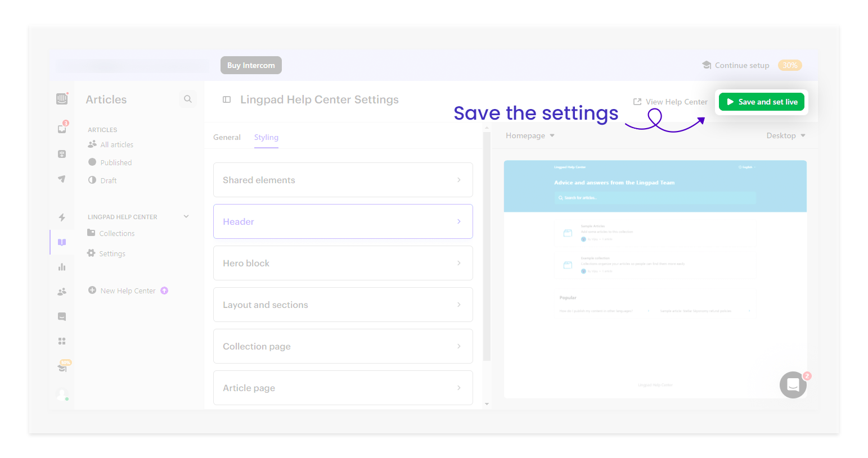This screenshot has height=458, width=868.
Task: Click the Buy Intercom button
Action: (x=251, y=65)
